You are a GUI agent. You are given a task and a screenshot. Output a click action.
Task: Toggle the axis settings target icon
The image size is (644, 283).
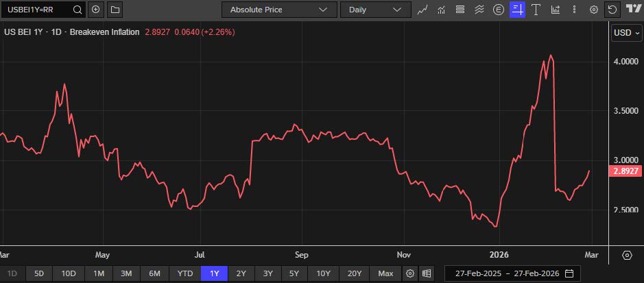click(x=627, y=255)
